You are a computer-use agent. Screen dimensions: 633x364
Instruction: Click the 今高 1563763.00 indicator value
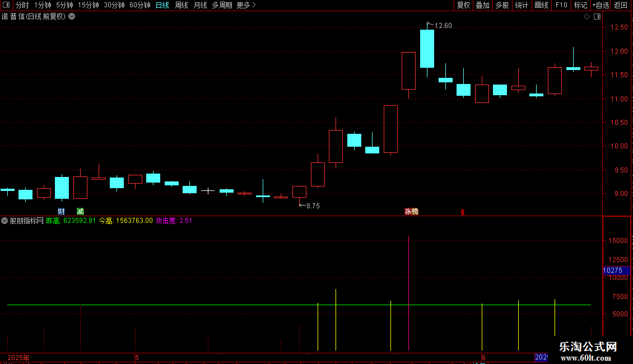point(126,221)
